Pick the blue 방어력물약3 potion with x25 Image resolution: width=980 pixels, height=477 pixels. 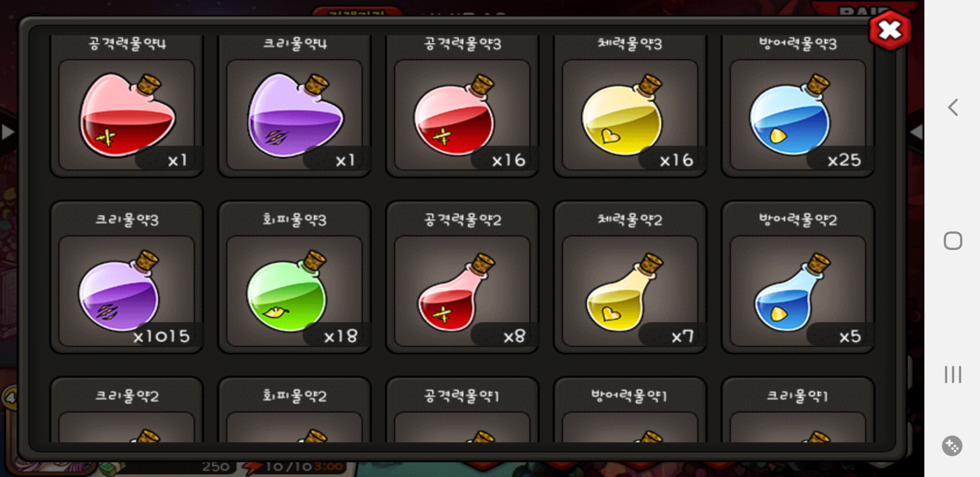tap(798, 115)
